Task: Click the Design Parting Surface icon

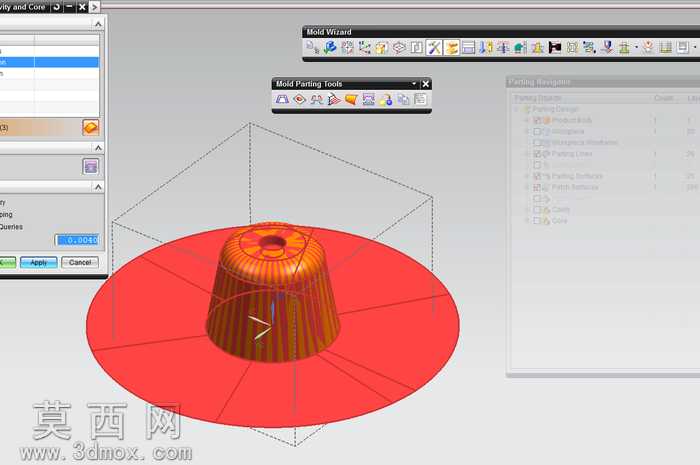Action: pos(333,99)
